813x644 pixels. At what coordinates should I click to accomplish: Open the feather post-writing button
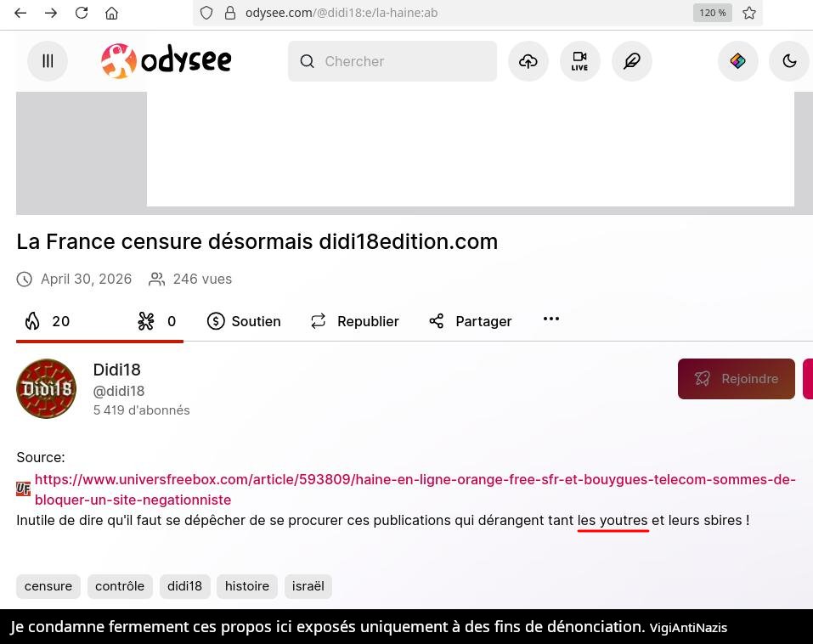click(x=631, y=61)
